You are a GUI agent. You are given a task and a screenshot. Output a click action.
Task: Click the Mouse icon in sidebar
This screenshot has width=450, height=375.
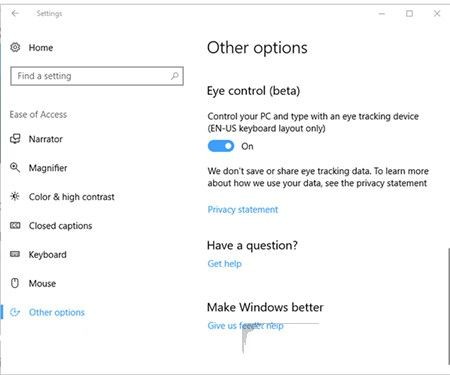click(15, 283)
